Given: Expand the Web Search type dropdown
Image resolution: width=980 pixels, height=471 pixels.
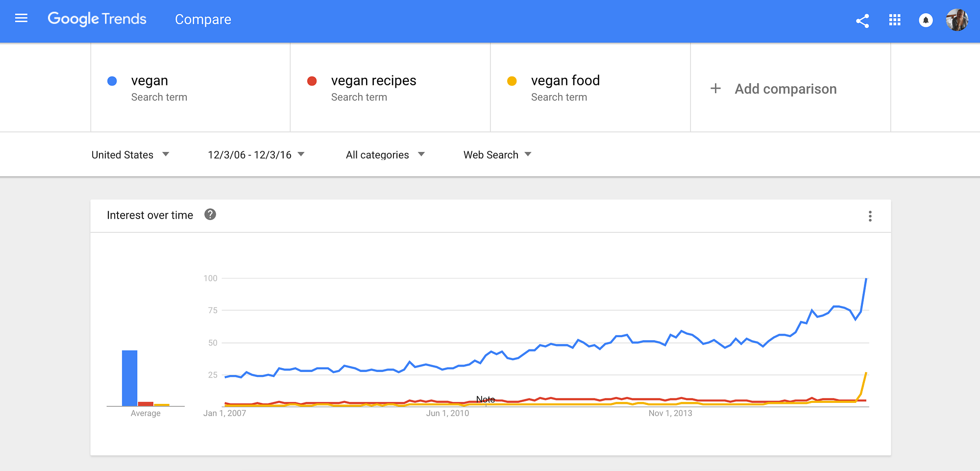Looking at the screenshot, I should 497,155.
